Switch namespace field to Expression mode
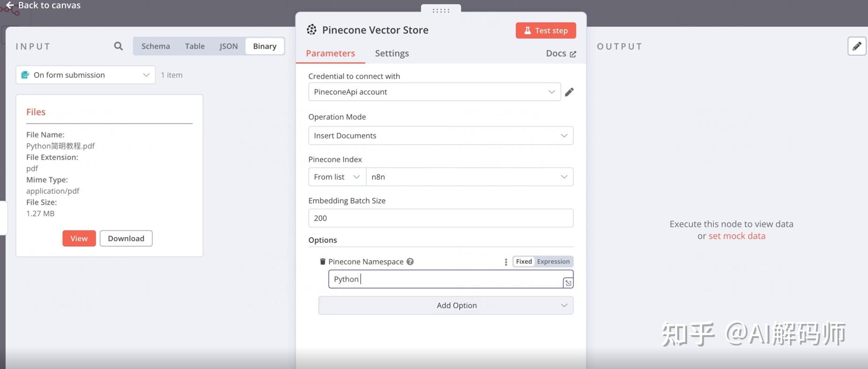 [553, 261]
